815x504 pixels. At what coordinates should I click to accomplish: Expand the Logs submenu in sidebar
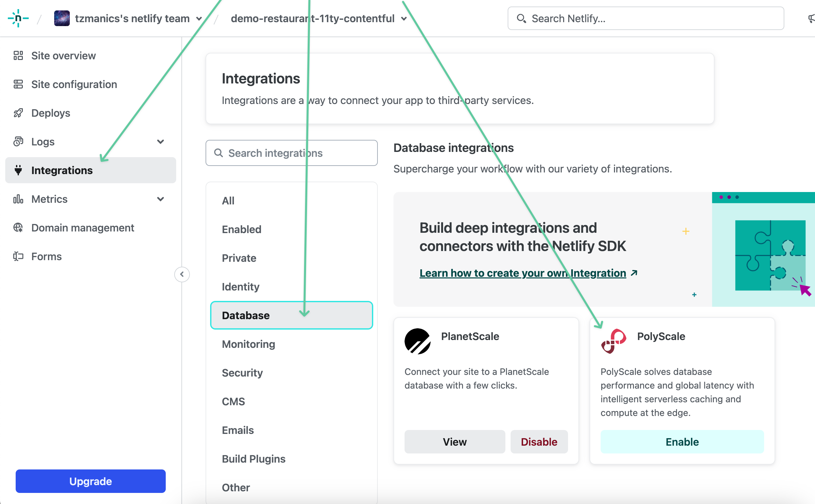(161, 141)
